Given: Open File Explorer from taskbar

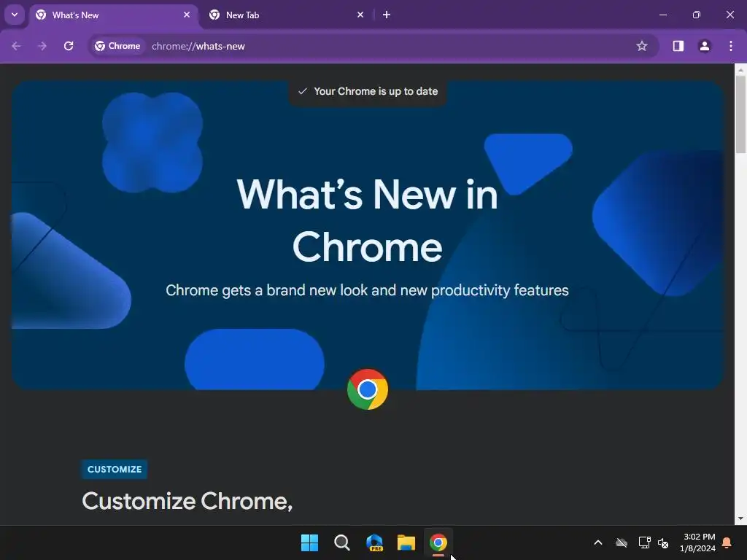Looking at the screenshot, I should click(406, 542).
